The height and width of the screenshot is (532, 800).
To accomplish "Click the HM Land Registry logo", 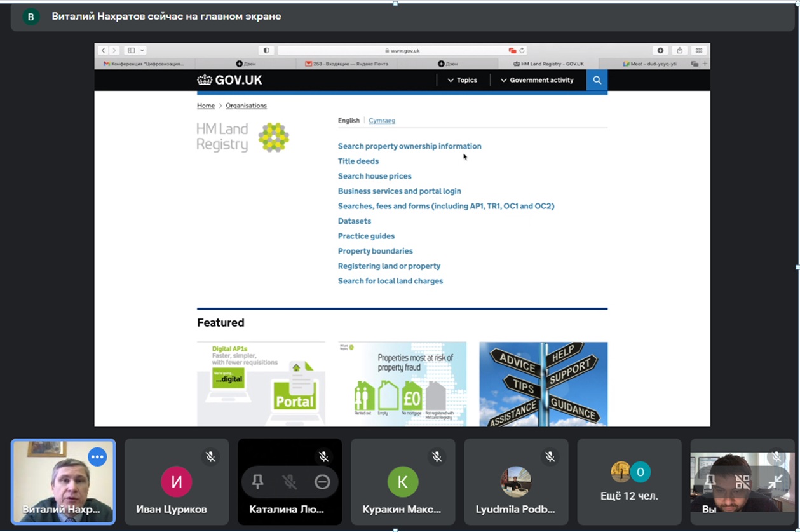I will click(x=243, y=137).
